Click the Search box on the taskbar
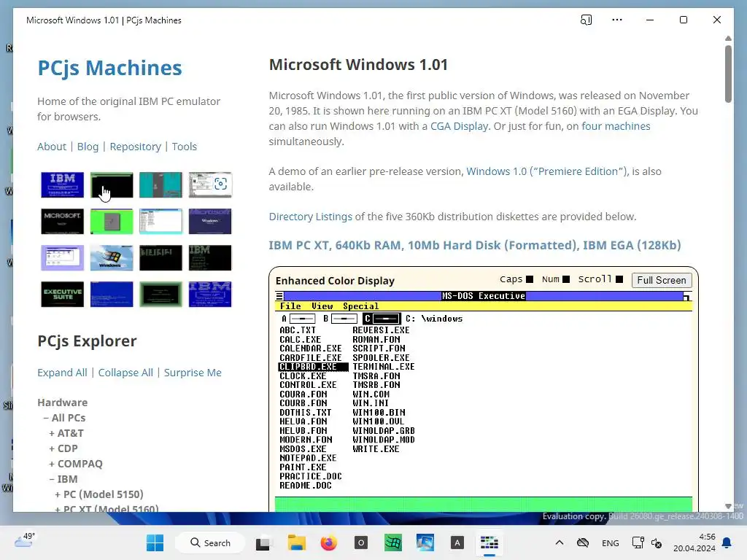This screenshot has width=747, height=560. tap(210, 542)
